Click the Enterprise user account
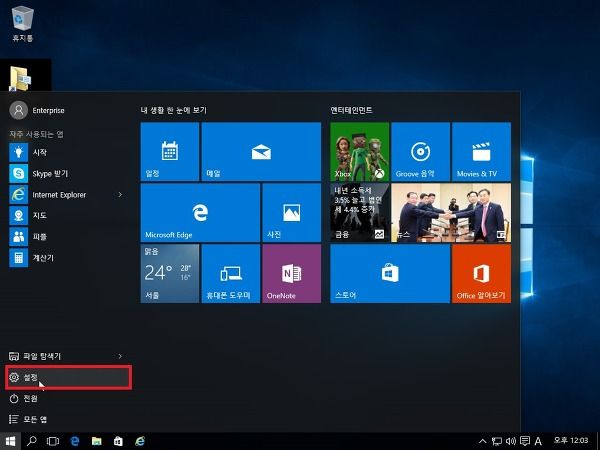Image resolution: width=600 pixels, height=450 pixels. [37, 110]
